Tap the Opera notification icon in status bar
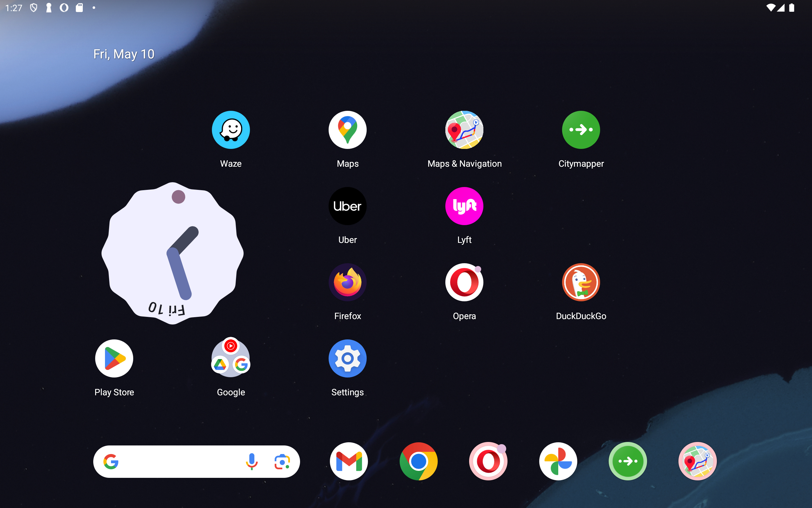This screenshot has height=508, width=812. click(64, 8)
